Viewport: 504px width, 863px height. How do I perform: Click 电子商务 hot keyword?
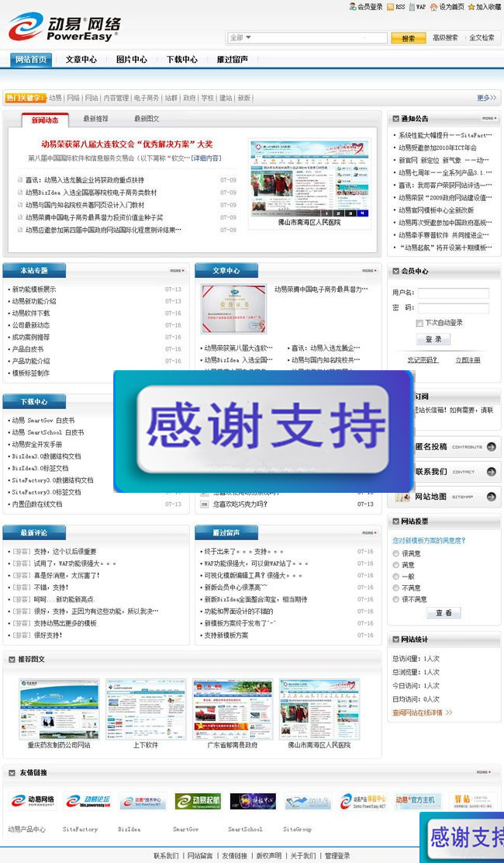click(x=147, y=98)
